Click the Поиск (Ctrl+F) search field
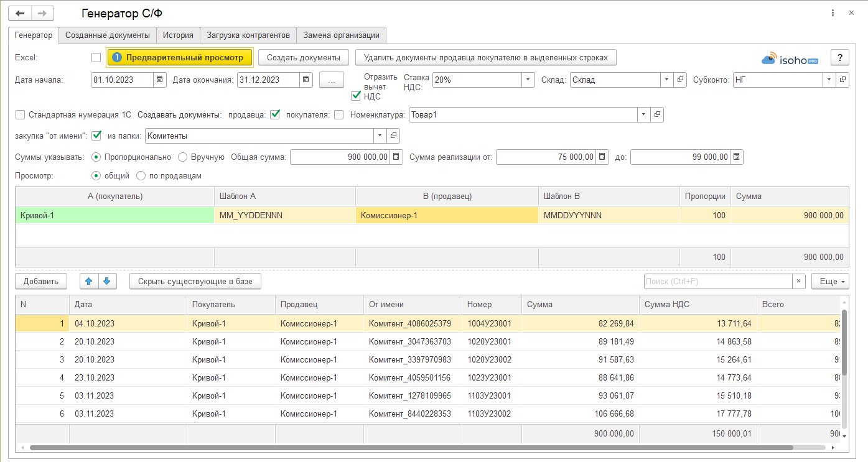The height and width of the screenshot is (462, 868). pyautogui.click(x=718, y=282)
